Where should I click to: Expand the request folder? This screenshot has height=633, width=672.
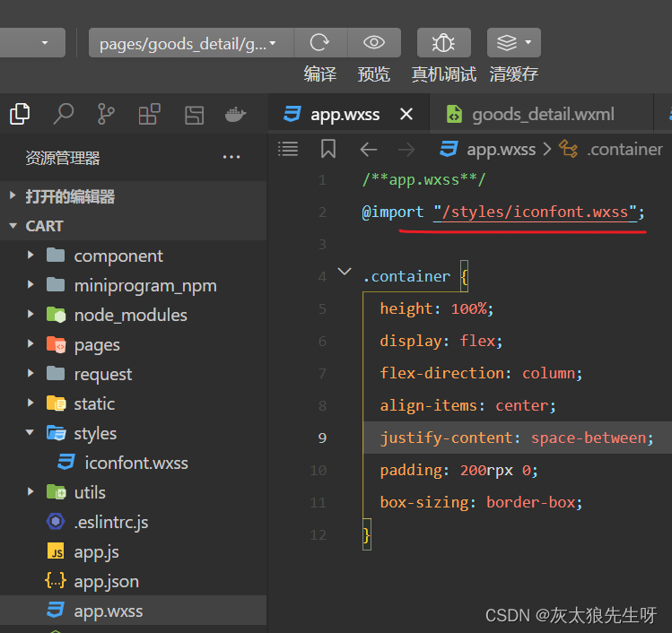[x=133, y=374]
